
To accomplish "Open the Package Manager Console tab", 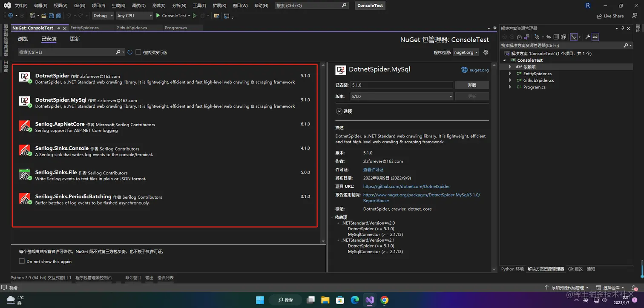I will (94, 277).
